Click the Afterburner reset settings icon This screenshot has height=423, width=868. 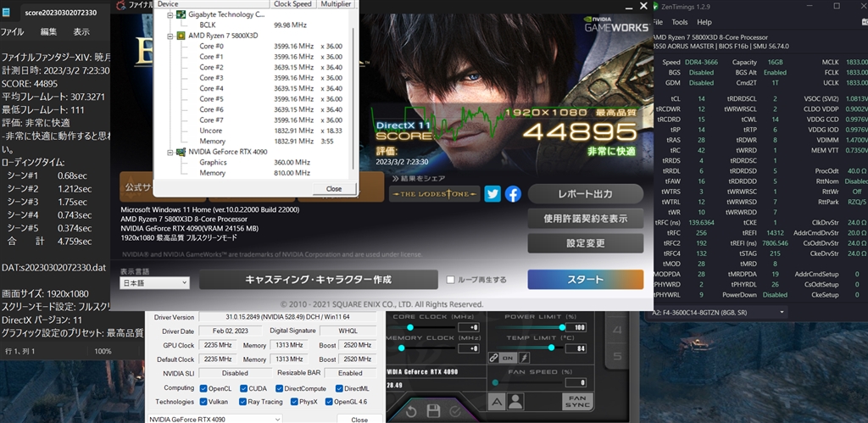coord(411,411)
